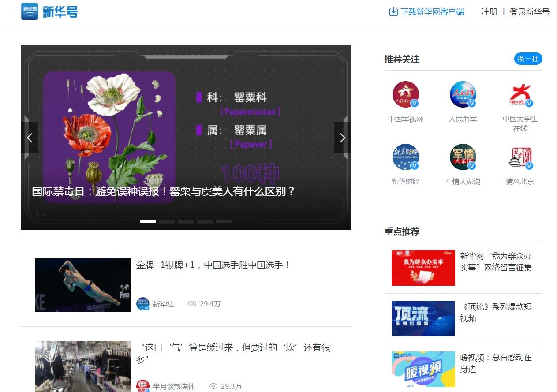This screenshot has height=392, width=557.
Task: Open 顶流 series thumbnail
Action: tap(423, 318)
